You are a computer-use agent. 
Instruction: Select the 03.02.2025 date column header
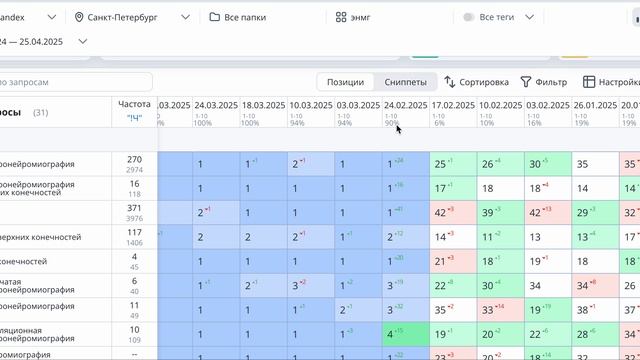point(548,105)
